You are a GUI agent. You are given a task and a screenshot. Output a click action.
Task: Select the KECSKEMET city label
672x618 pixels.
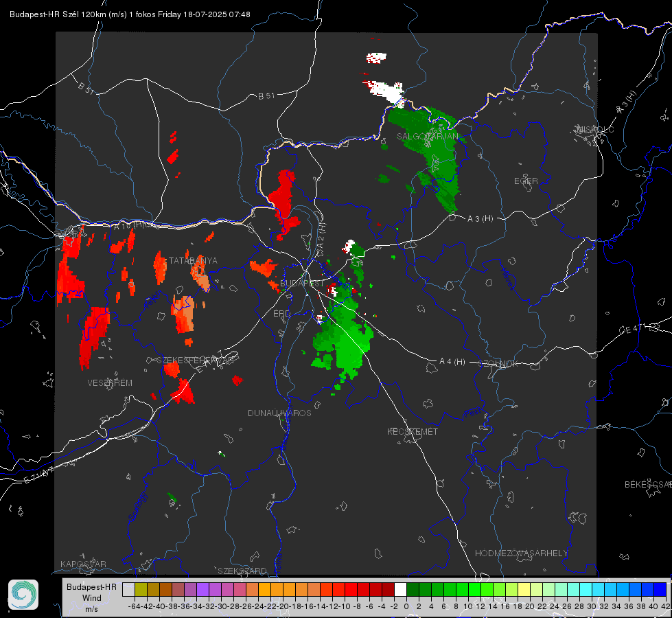(413, 431)
